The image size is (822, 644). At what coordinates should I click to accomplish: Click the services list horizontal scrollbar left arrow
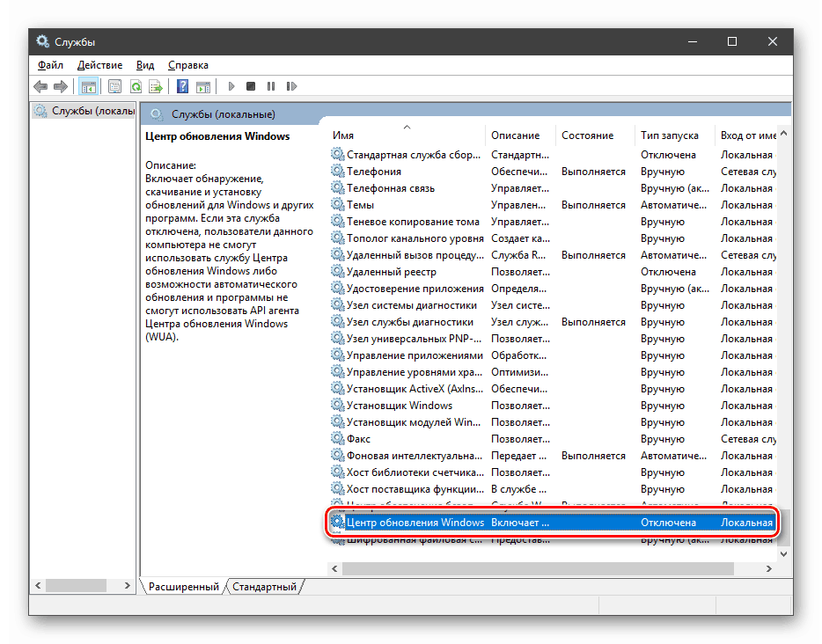tap(335, 568)
